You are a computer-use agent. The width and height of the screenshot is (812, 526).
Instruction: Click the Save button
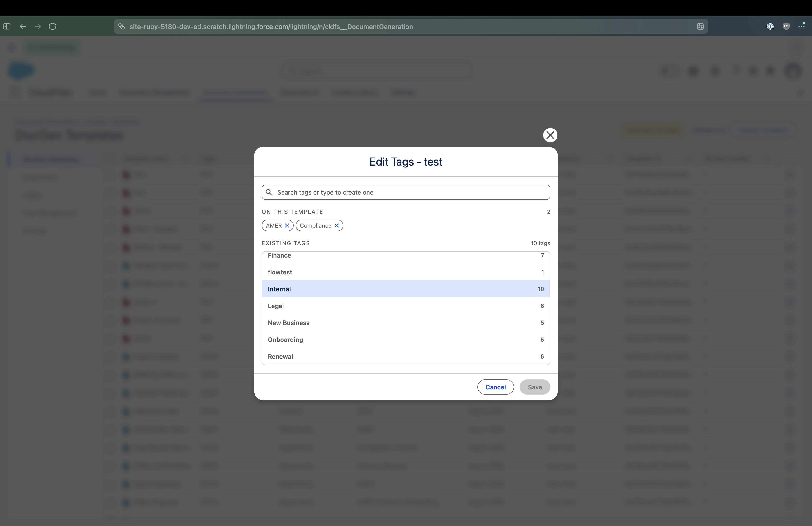click(535, 387)
